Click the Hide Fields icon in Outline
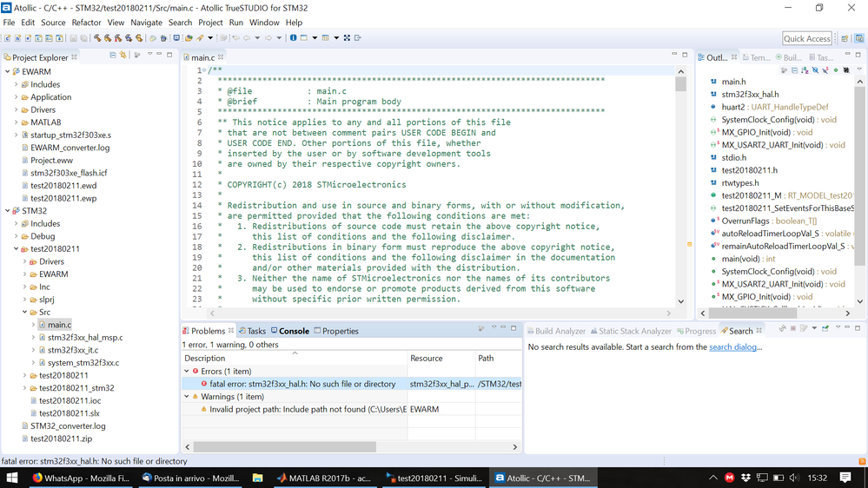The height and width of the screenshot is (488, 868). tap(815, 70)
